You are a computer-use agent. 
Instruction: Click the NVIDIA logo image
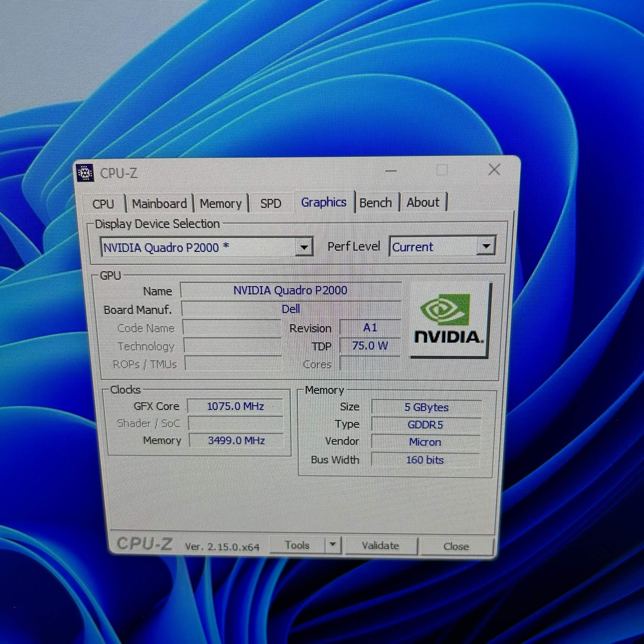click(x=450, y=320)
